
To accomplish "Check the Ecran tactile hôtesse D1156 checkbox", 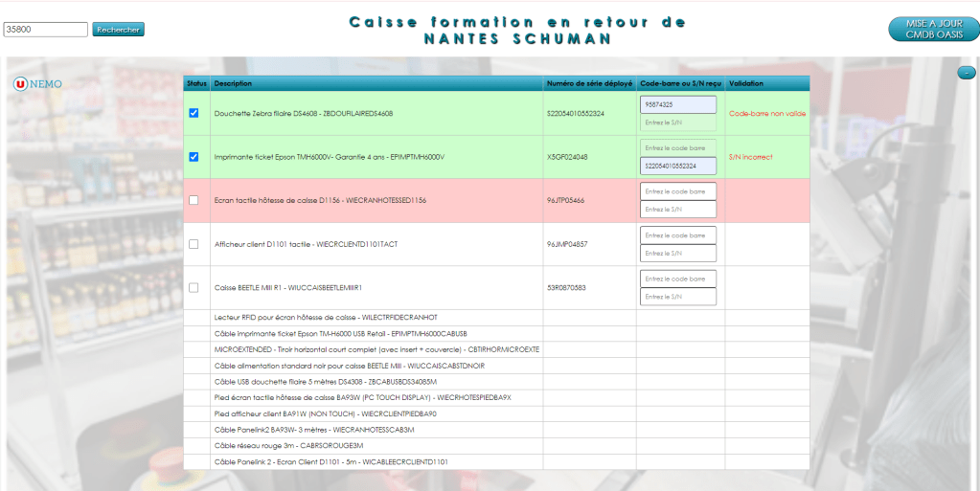I will (194, 200).
